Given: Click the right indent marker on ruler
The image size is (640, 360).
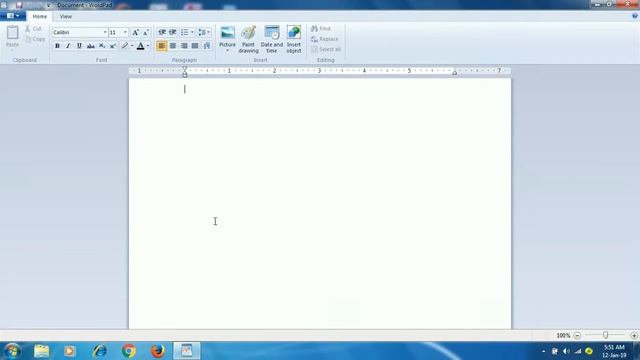Looking at the screenshot, I should click(x=454, y=73).
